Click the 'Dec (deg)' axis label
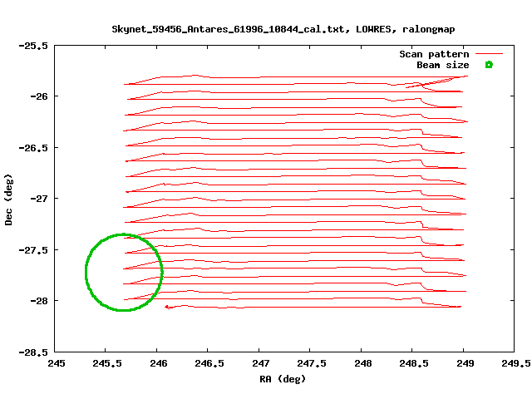The width and height of the screenshot is (532, 399). click(x=8, y=199)
